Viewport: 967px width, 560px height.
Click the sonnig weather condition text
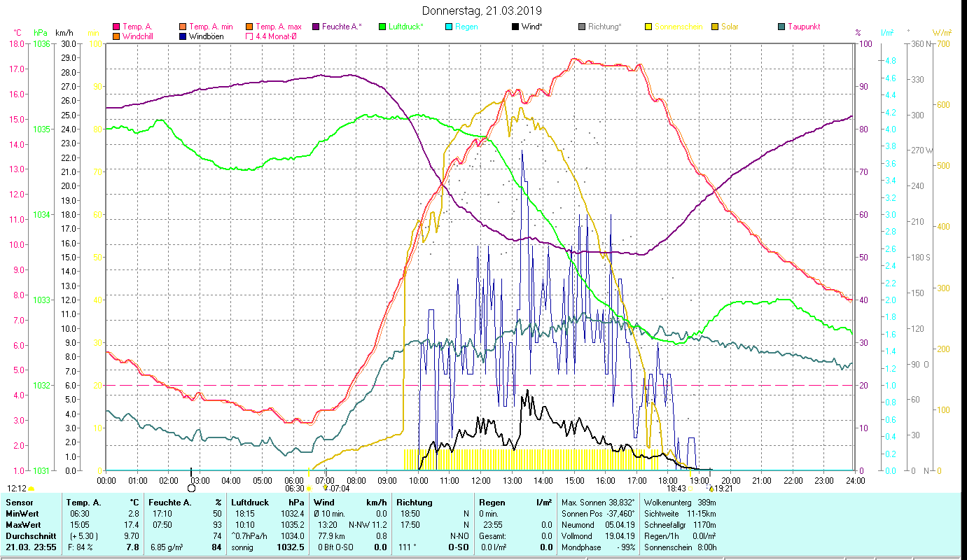(243, 547)
